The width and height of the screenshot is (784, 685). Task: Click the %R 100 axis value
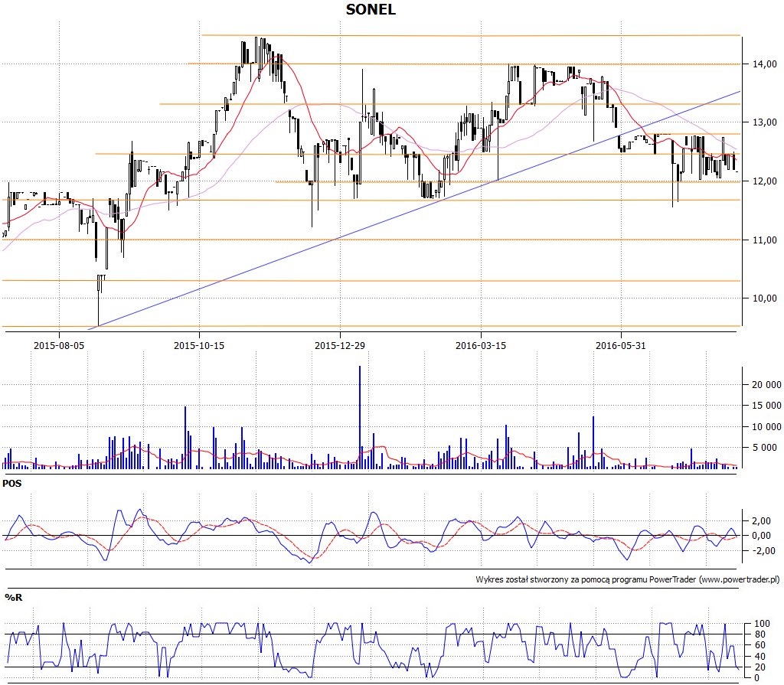click(762, 624)
